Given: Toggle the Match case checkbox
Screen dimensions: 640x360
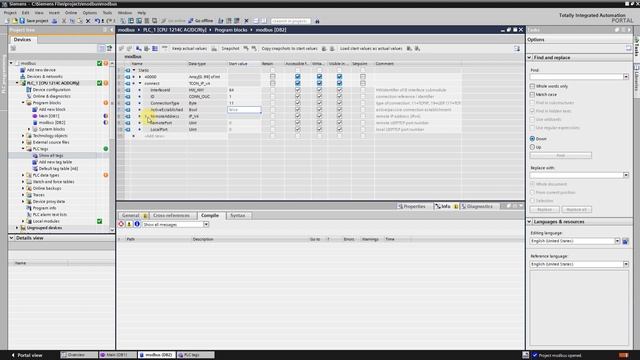Looking at the screenshot, I should point(532,94).
